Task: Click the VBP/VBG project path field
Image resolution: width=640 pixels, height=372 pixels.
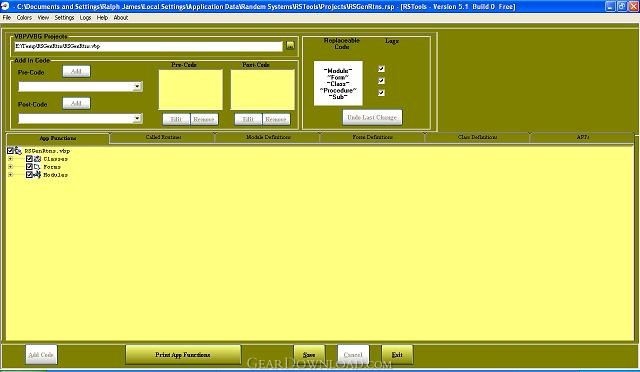Action: pyautogui.click(x=148, y=46)
